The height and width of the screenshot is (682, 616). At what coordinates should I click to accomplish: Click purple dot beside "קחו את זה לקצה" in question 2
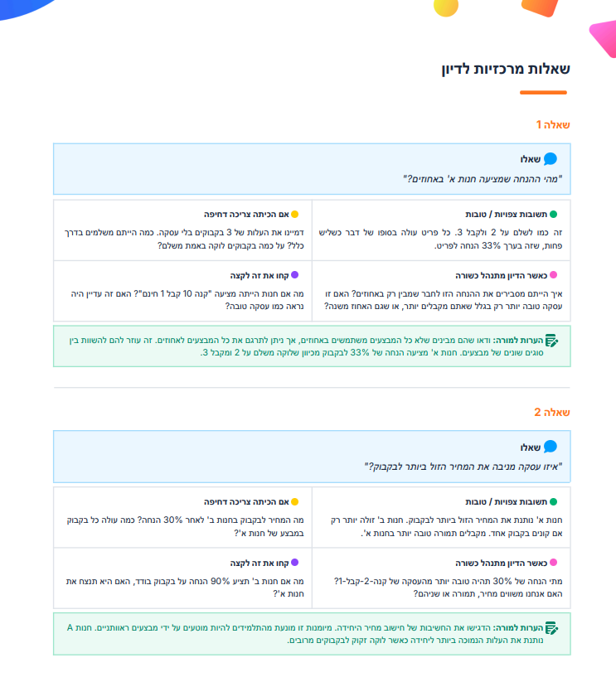coord(294,562)
